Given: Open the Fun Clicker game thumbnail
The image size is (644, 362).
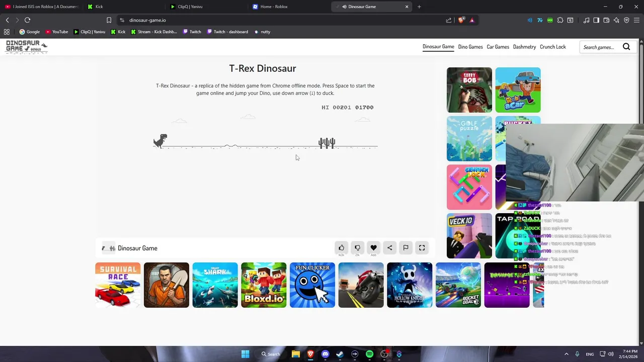Looking at the screenshot, I should click(x=312, y=285).
